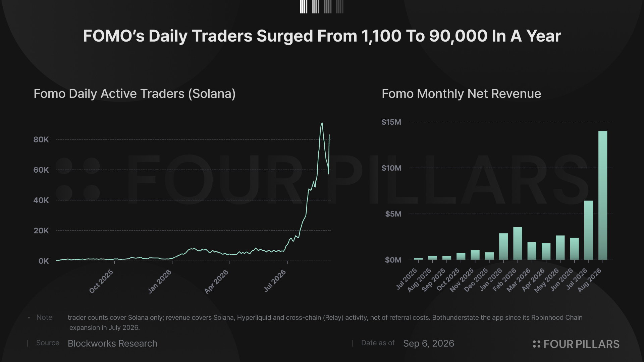Click the Four Pillars logo dots icon
The height and width of the screenshot is (362, 644).
pos(537,344)
